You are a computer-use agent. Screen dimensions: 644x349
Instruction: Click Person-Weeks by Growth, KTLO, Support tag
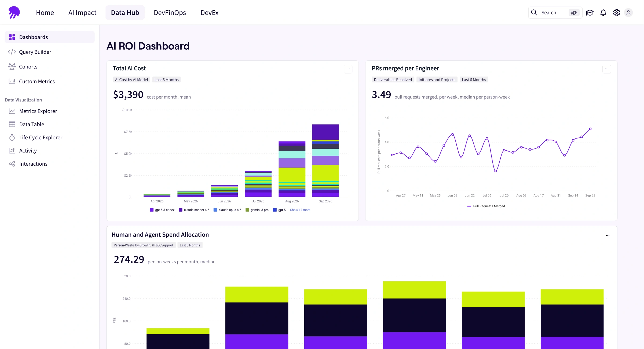(144, 245)
